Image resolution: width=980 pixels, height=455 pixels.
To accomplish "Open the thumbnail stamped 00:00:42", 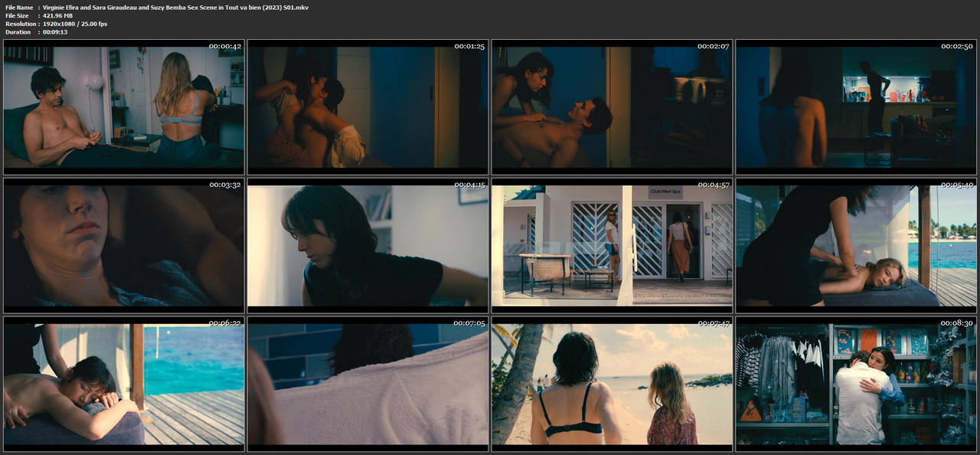I will tap(124, 107).
